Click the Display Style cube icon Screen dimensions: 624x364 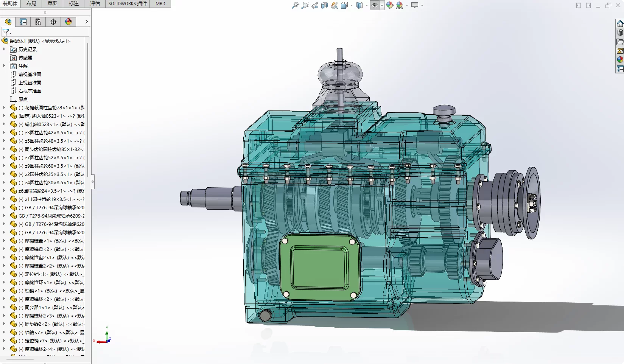[x=359, y=5]
